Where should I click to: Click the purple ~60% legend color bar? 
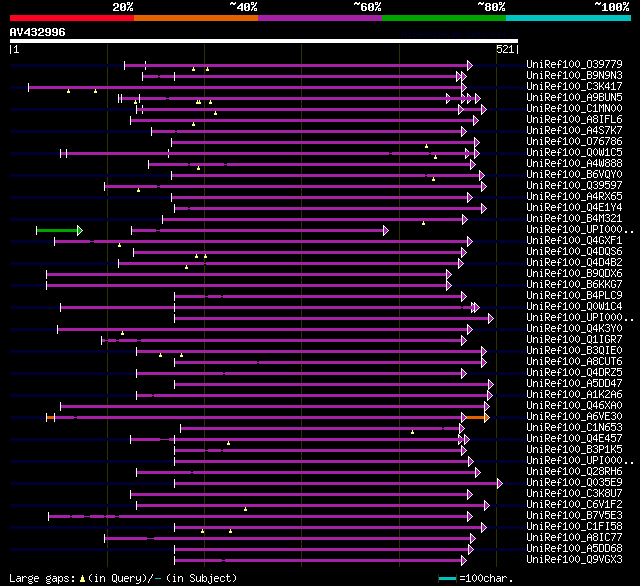320,18
